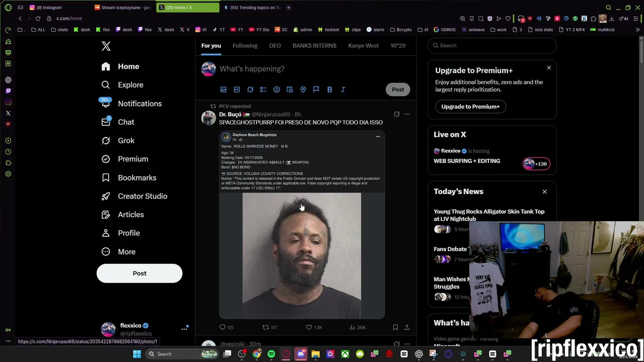The height and width of the screenshot is (362, 644).
Task: Click the gray Post button in composer
Action: (x=398, y=89)
